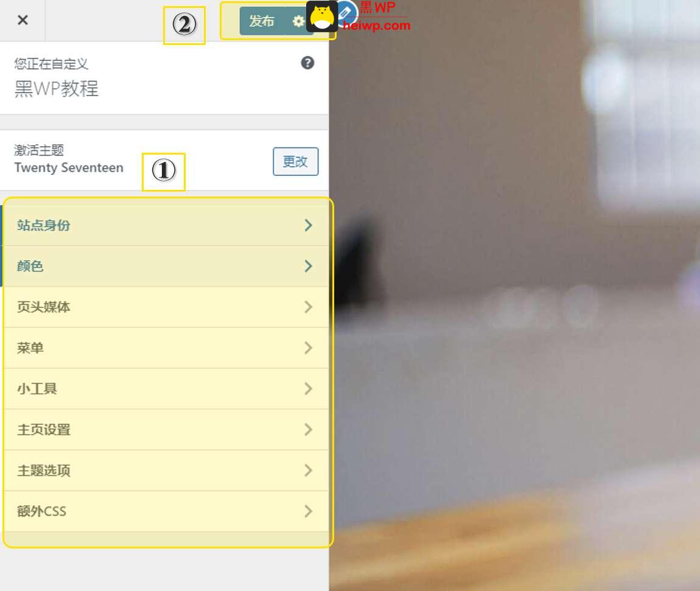Click the chevron arrow beside 站点身份
Viewport: 700px width, 591px height.
click(x=308, y=225)
